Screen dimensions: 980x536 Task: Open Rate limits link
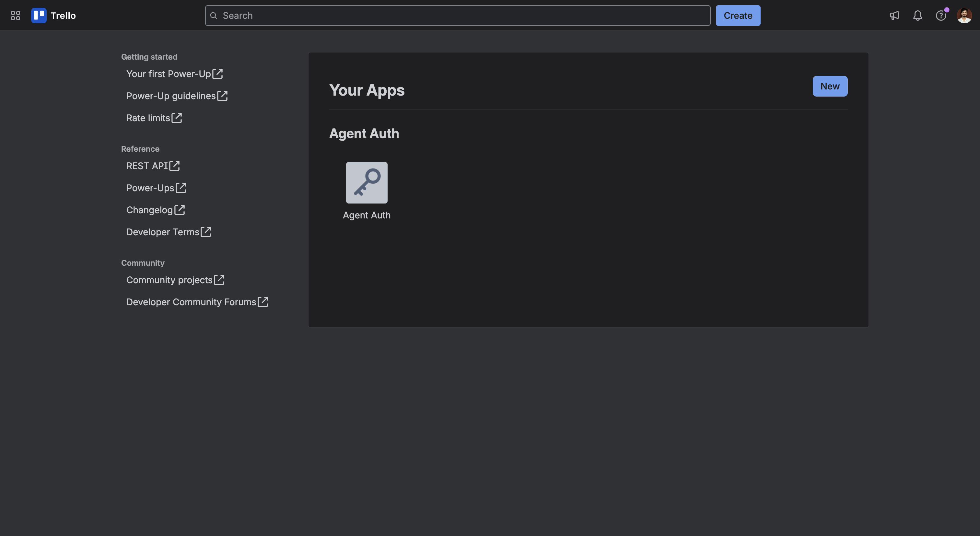tap(148, 118)
